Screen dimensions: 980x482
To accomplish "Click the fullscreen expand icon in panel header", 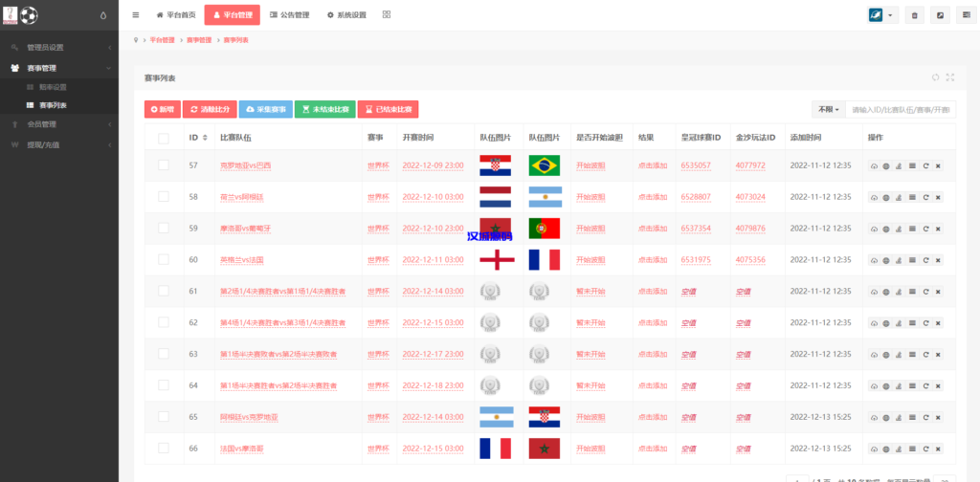I will pyautogui.click(x=949, y=77).
